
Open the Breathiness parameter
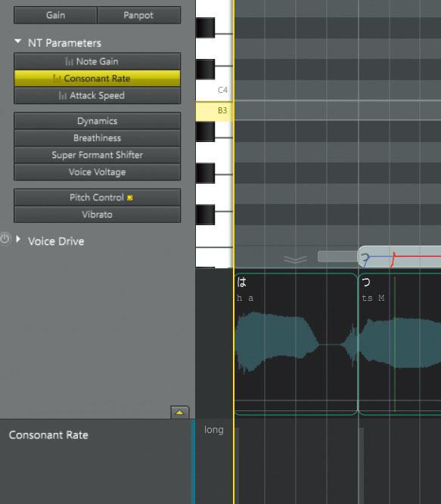(97, 138)
